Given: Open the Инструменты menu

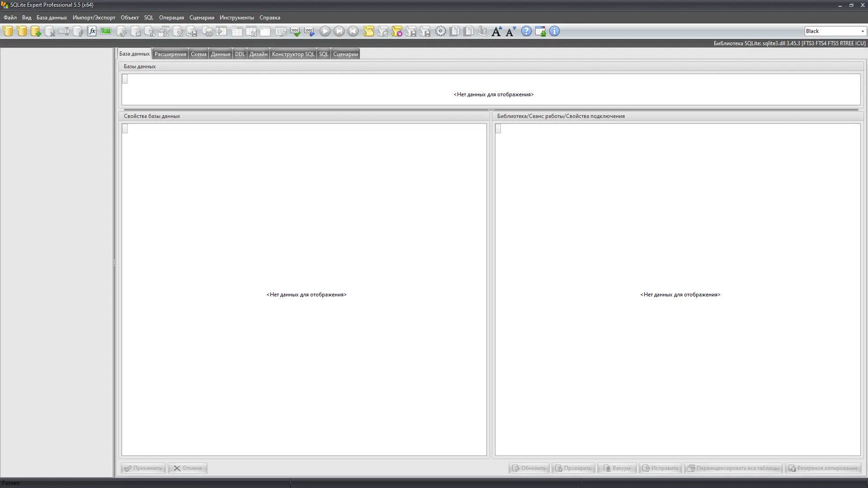Looking at the screenshot, I should (x=236, y=18).
